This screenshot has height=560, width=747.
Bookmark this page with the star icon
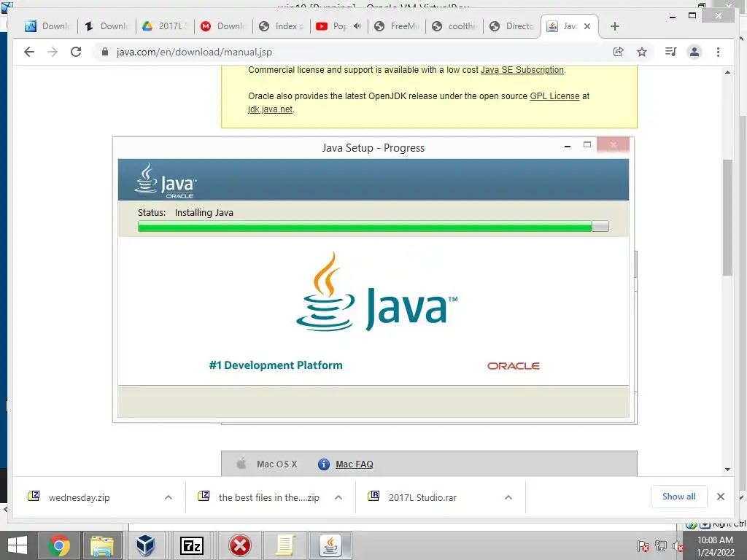coord(642,52)
